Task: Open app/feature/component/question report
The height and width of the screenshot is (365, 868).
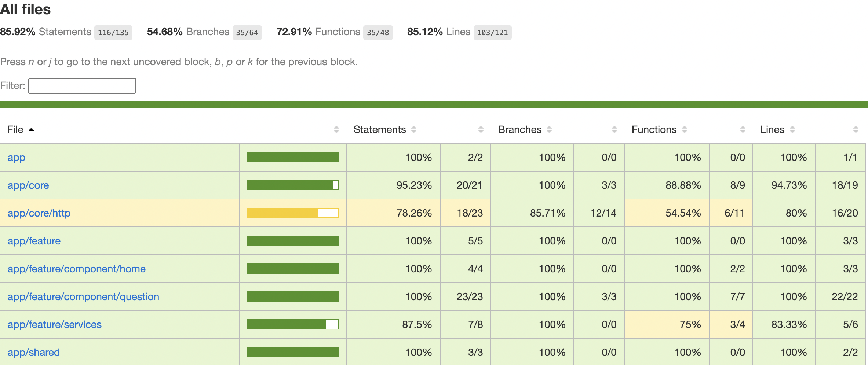Action: click(x=83, y=296)
